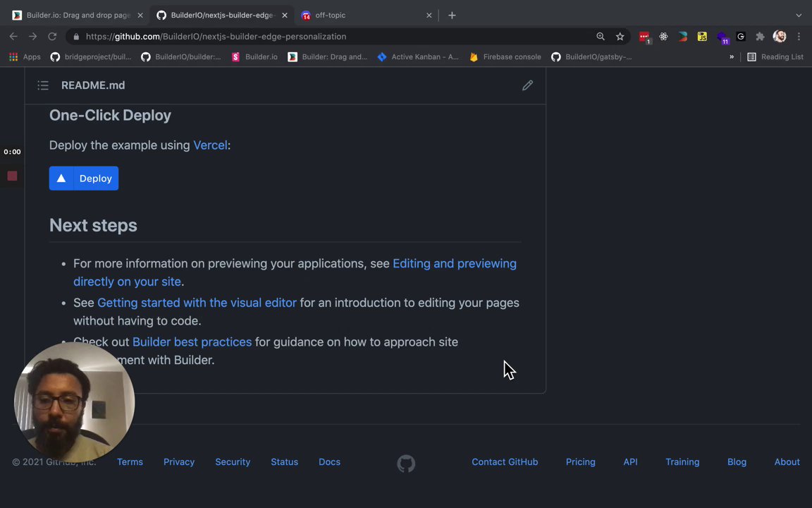Image resolution: width=812 pixels, height=508 pixels.
Task: Open the Builder: Drag and... bookmark
Action: point(328,57)
